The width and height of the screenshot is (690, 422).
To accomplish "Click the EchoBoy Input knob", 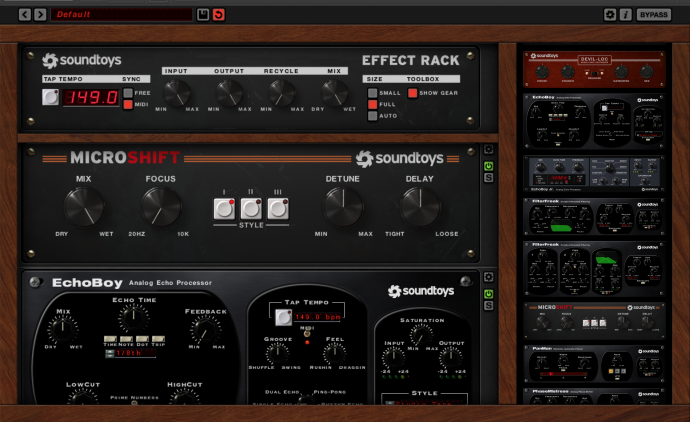I will click(393, 357).
